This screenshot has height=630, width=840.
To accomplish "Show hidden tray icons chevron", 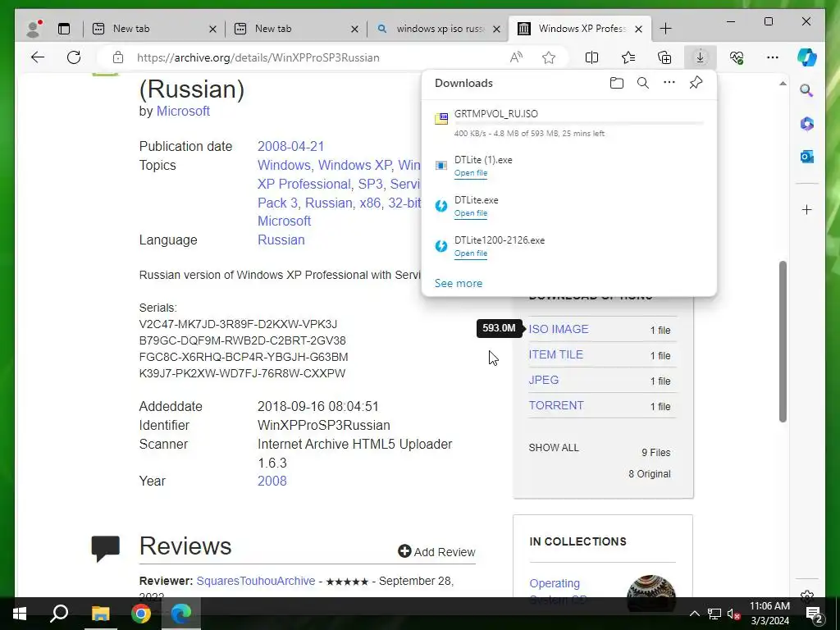I will pyautogui.click(x=694, y=614).
